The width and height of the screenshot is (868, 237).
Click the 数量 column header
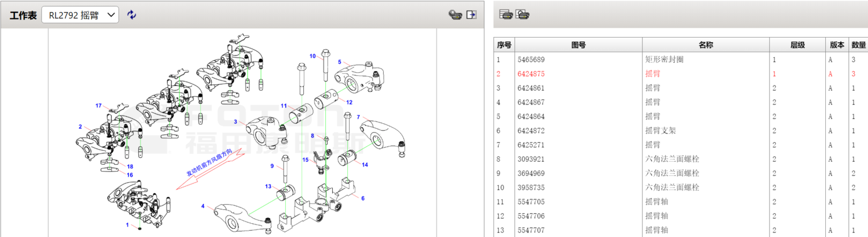click(x=858, y=45)
